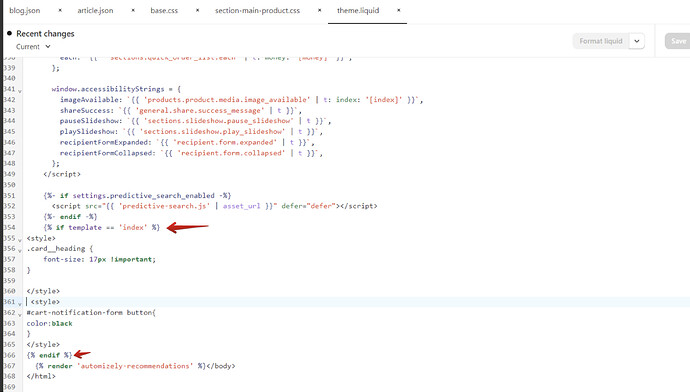The image size is (690, 392).
Task: Switch to the base.css tab
Action: [x=164, y=11]
